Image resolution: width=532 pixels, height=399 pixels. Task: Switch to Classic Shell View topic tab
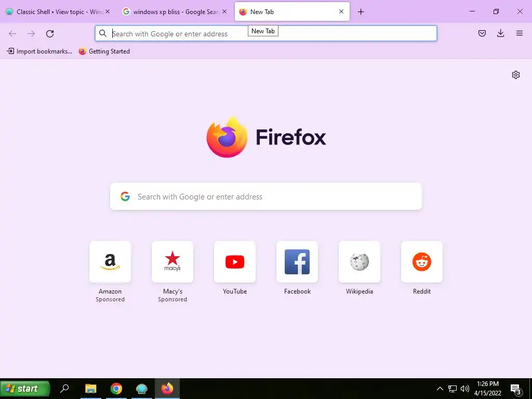[x=57, y=12]
